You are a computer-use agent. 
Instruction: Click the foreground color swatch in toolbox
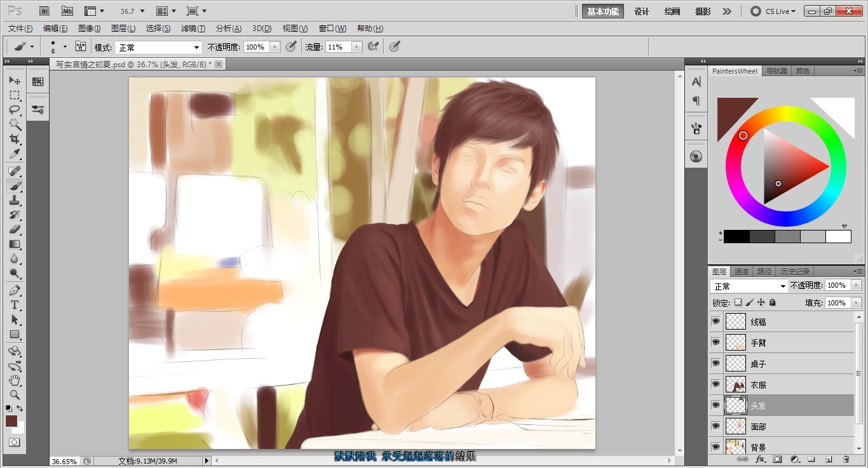11,421
